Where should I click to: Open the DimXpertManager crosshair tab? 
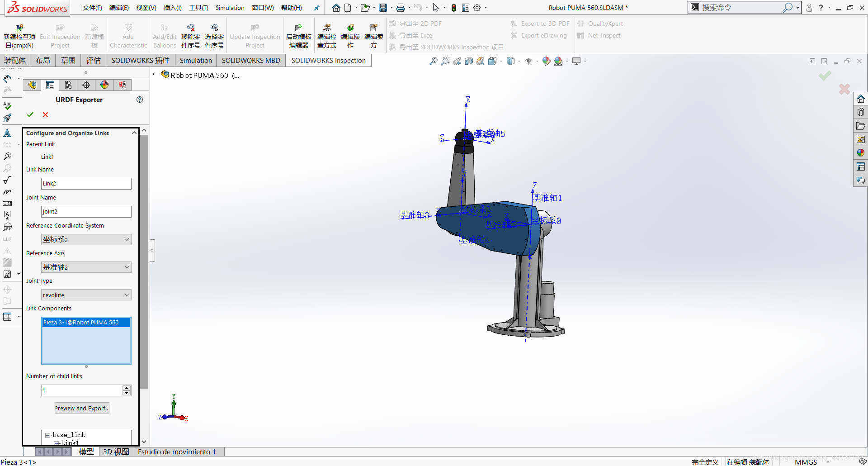click(86, 85)
